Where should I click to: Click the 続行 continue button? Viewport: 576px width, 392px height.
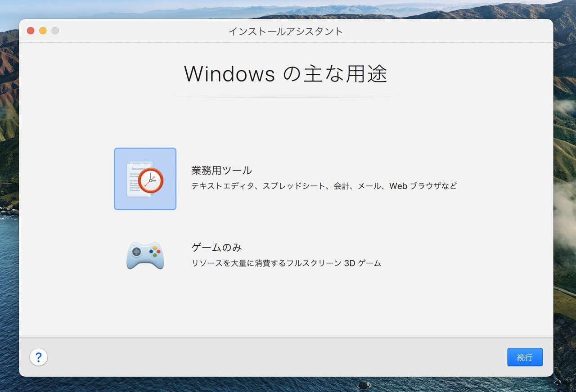(525, 357)
